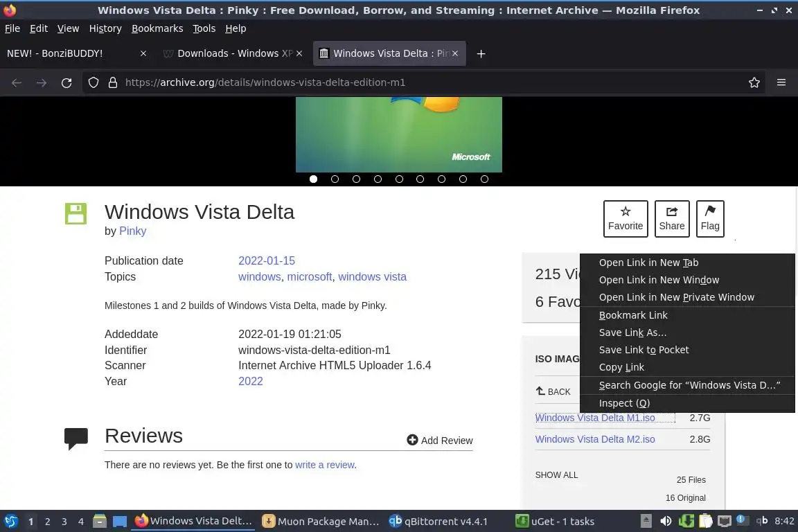Viewport: 798px width, 532px height.
Task: Select the third carousel dot
Action: (356, 179)
